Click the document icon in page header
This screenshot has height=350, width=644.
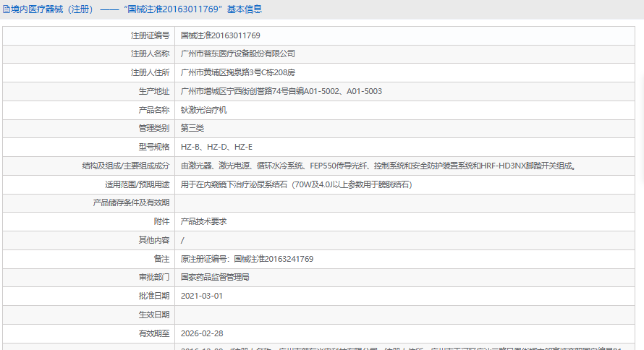coord(7,9)
